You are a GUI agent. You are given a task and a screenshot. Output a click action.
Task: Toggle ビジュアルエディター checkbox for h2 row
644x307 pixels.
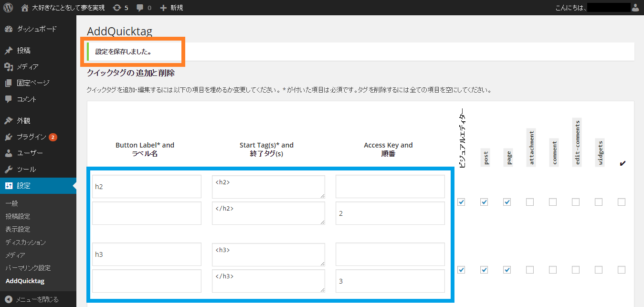pyautogui.click(x=461, y=202)
